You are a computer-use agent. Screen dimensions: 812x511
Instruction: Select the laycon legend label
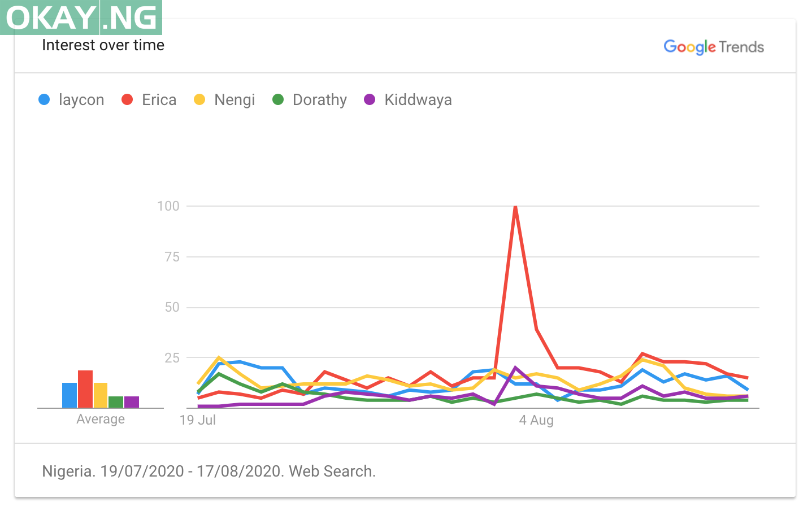81,100
